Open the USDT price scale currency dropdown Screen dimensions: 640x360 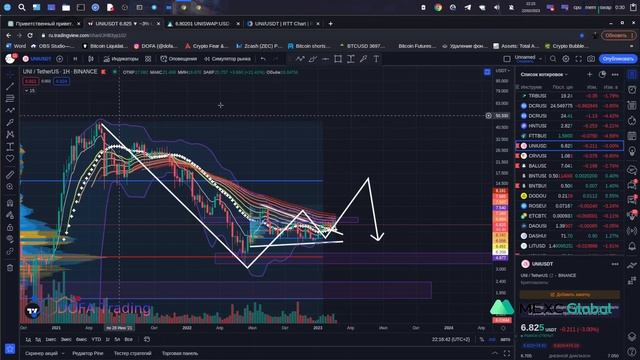pyautogui.click(x=503, y=71)
